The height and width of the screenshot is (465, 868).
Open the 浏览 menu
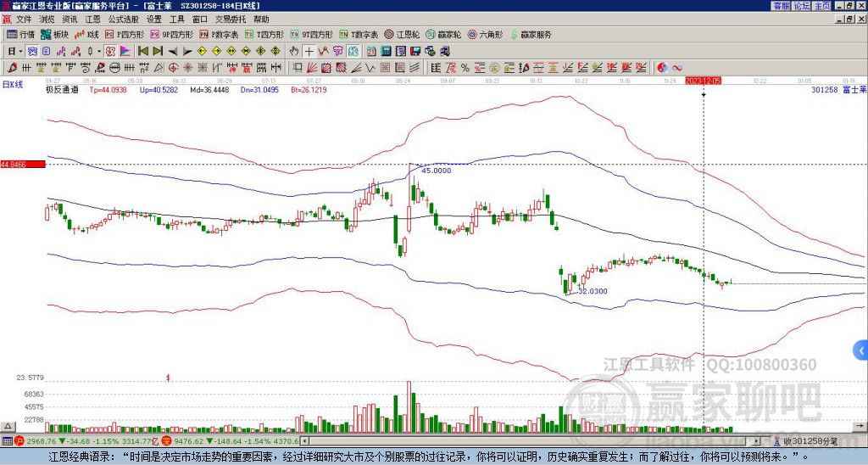(47, 20)
